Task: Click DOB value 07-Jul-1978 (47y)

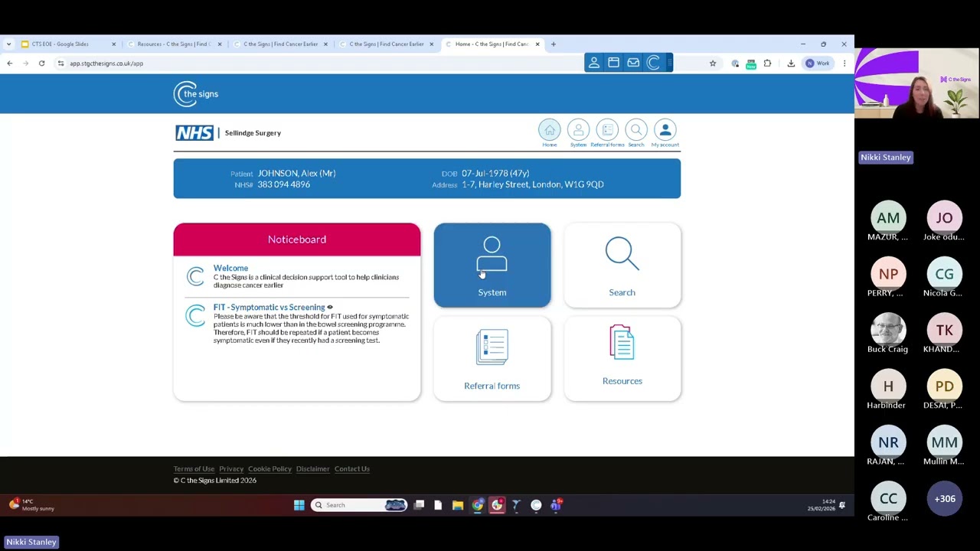Action: pyautogui.click(x=495, y=173)
